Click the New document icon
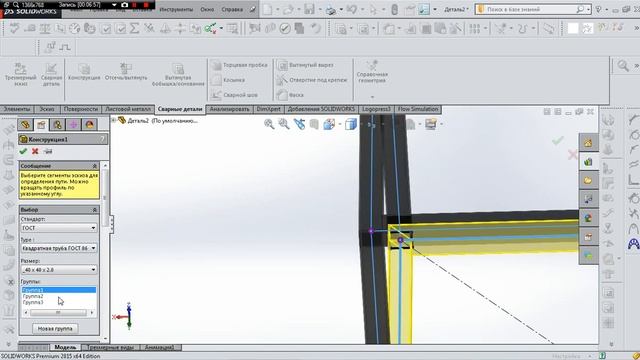 [x=268, y=9]
